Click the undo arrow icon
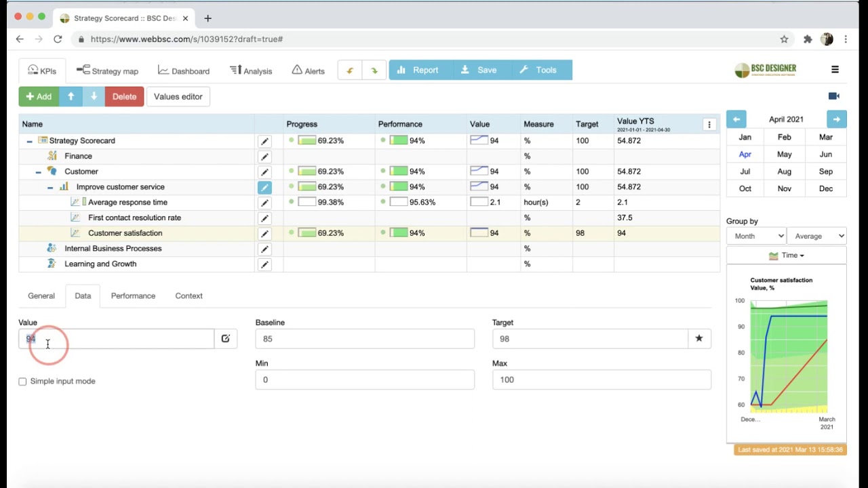Viewport: 868px width, 488px height. [x=350, y=70]
